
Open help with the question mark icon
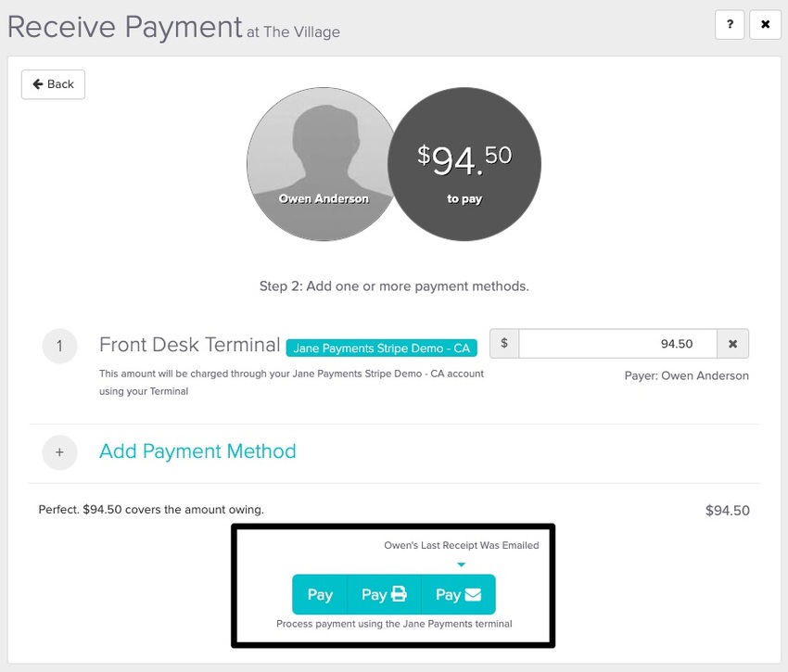pos(730,25)
